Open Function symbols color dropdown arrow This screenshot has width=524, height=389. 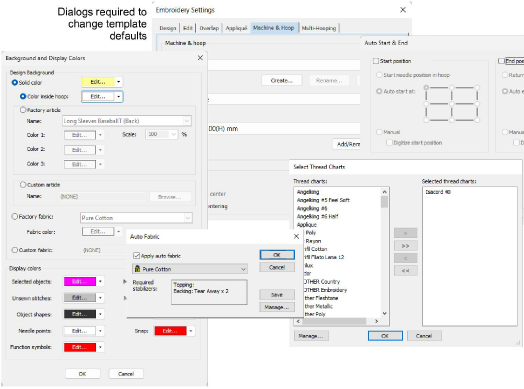pos(100,347)
